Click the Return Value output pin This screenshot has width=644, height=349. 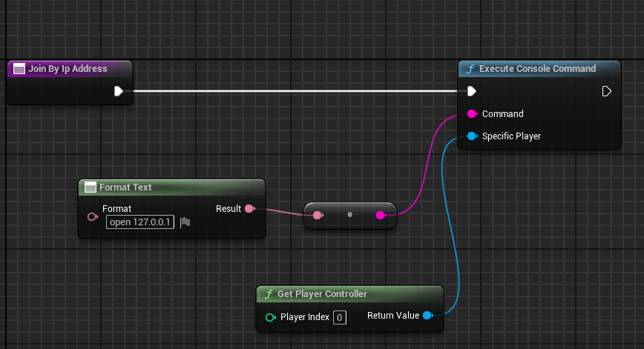pos(428,316)
